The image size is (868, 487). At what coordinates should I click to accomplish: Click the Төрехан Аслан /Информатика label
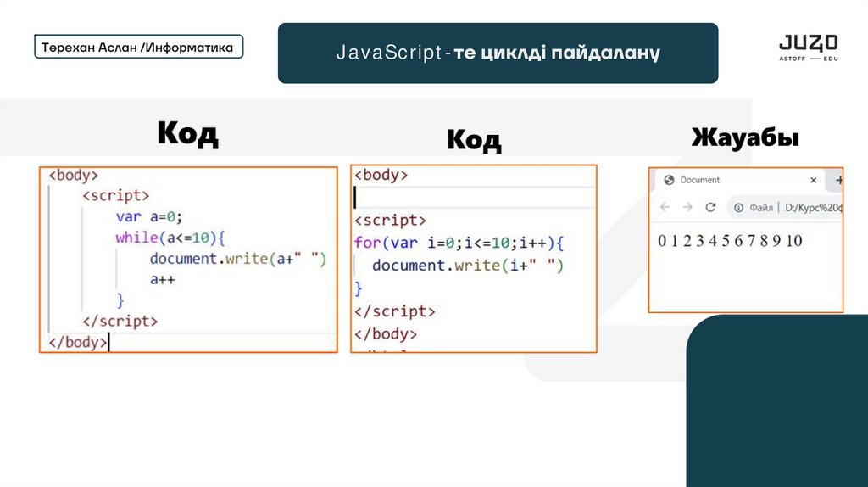138,48
